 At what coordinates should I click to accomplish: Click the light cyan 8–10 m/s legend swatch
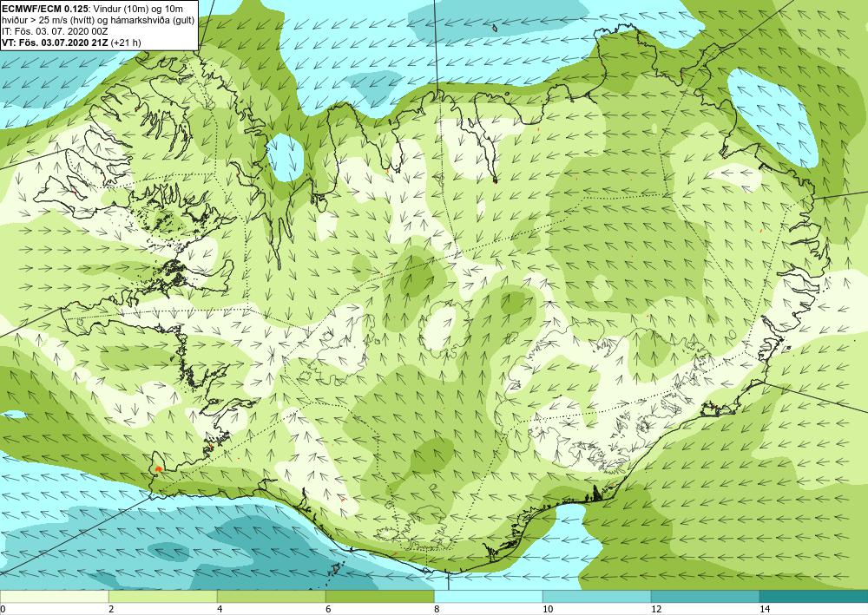pos(488,596)
